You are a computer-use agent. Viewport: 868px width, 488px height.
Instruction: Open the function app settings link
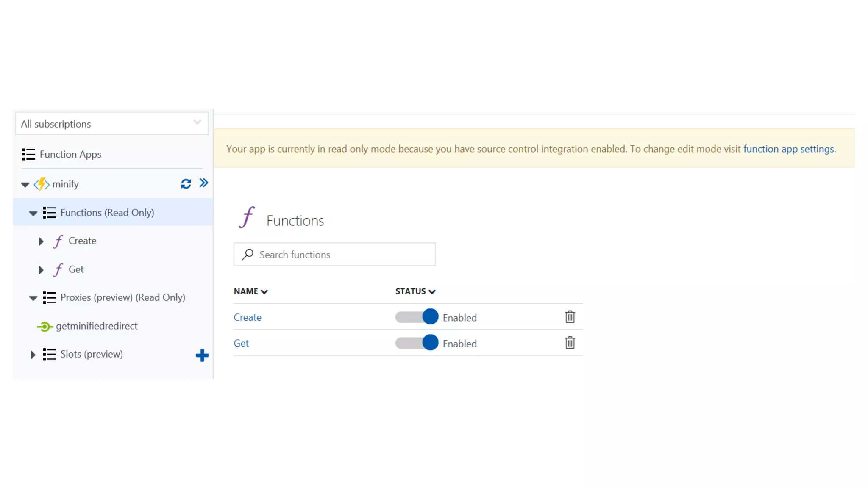coord(788,149)
